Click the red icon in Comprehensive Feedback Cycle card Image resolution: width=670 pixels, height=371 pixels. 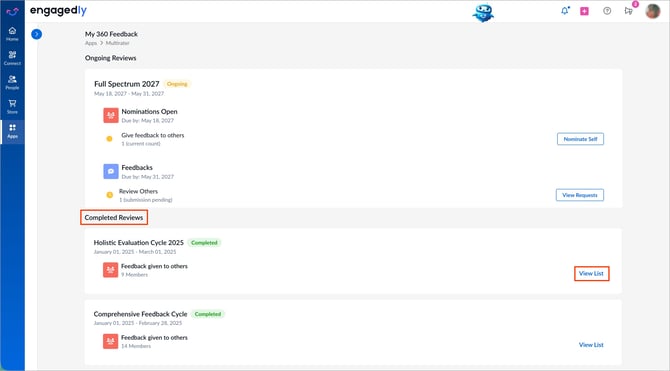coord(110,342)
